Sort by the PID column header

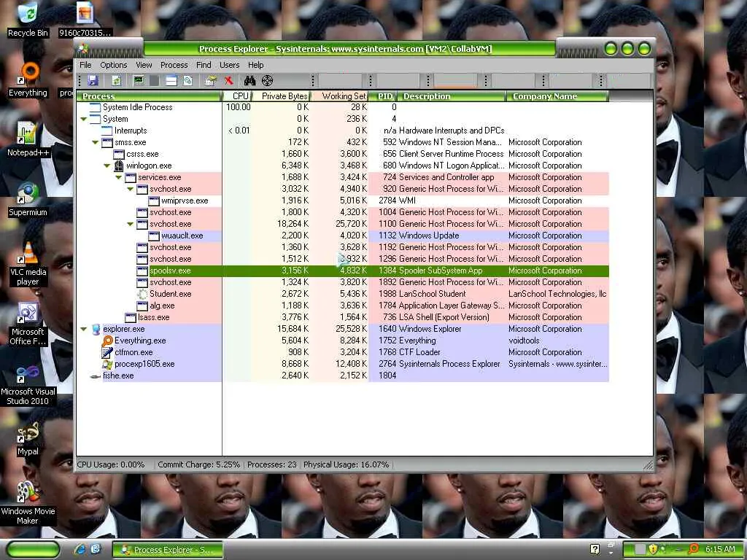click(383, 96)
